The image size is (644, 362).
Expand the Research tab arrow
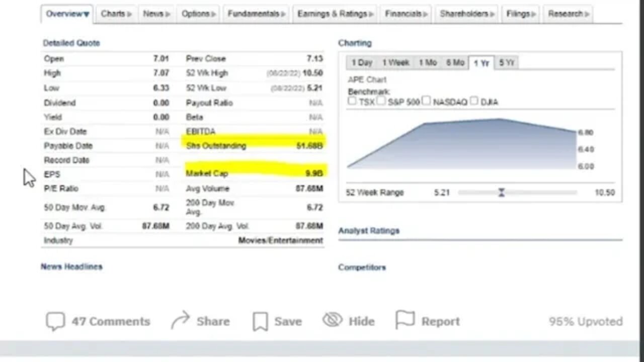[x=587, y=14]
